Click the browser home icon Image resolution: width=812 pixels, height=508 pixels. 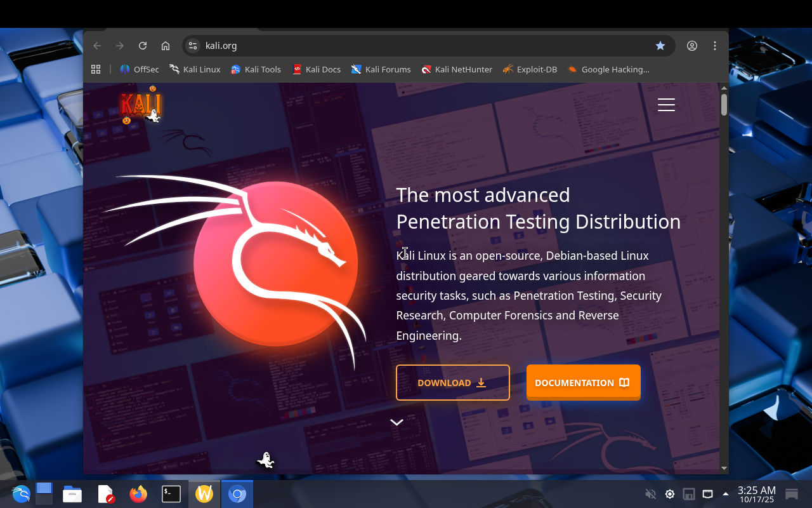166,46
